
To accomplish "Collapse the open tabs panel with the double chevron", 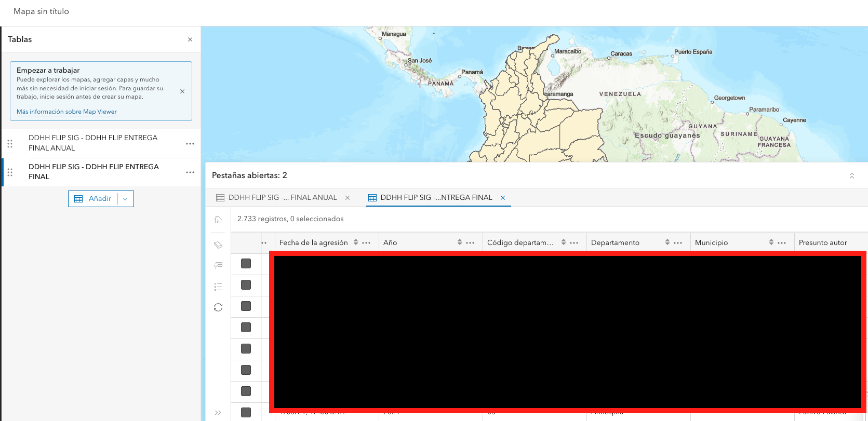I will 852,176.
